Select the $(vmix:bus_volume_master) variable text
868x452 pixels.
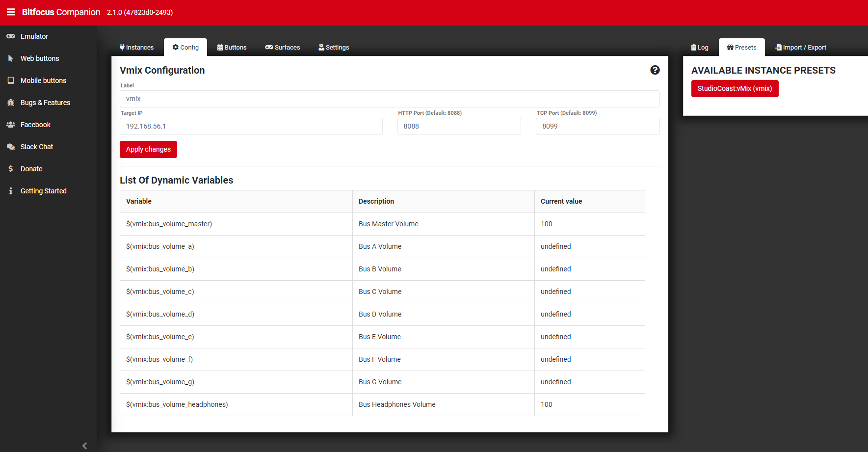click(x=169, y=224)
